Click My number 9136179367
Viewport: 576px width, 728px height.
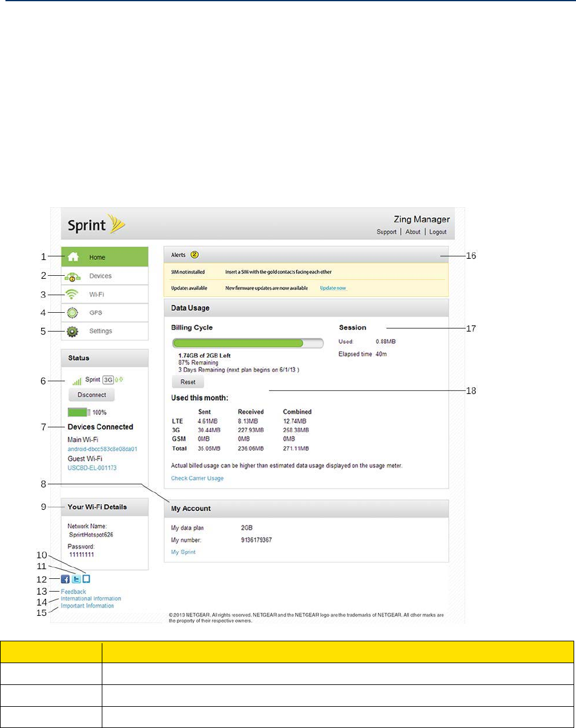tap(256, 539)
